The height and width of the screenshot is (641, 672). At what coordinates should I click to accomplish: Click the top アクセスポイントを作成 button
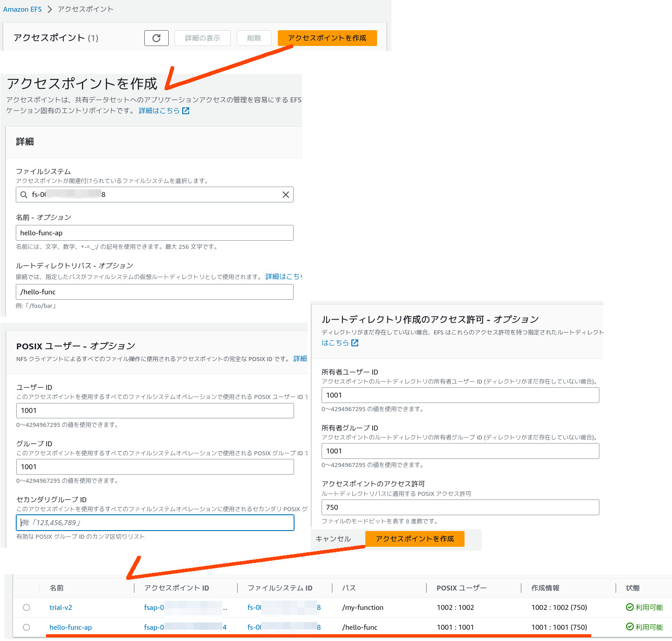pyautogui.click(x=327, y=38)
